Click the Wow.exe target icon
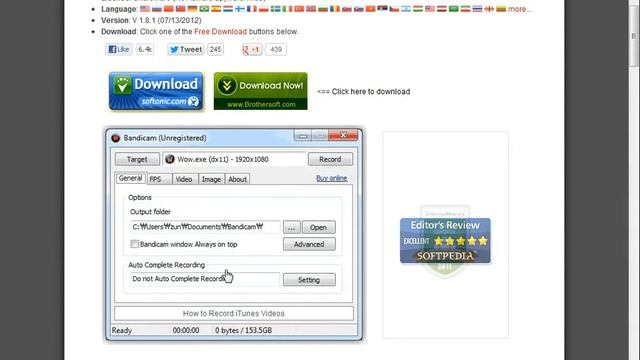 (x=170, y=159)
